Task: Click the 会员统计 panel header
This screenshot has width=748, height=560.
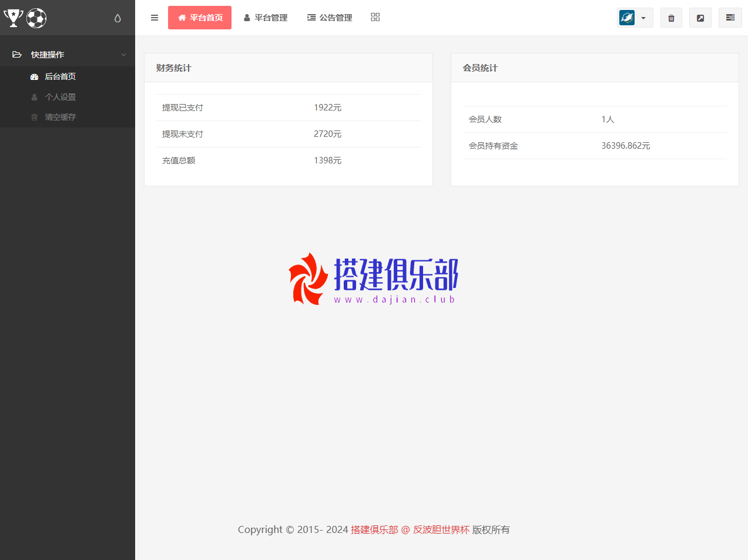Action: (x=595, y=68)
